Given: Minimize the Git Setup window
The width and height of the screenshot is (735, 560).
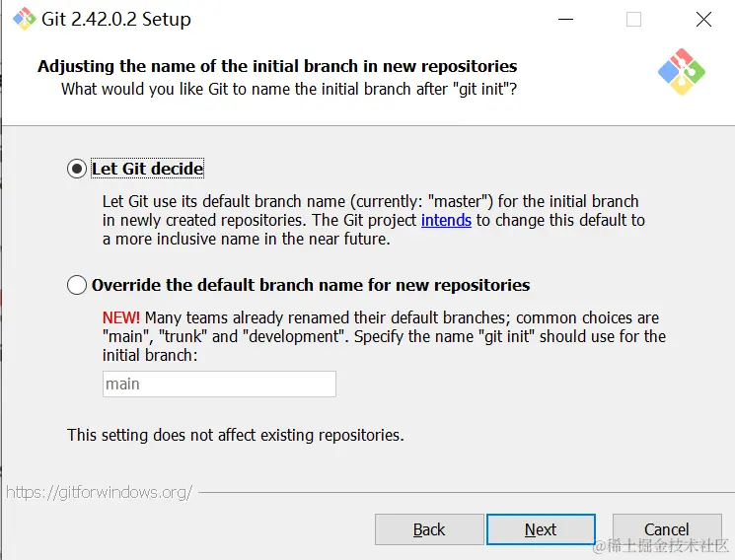Looking at the screenshot, I should coord(566,20).
